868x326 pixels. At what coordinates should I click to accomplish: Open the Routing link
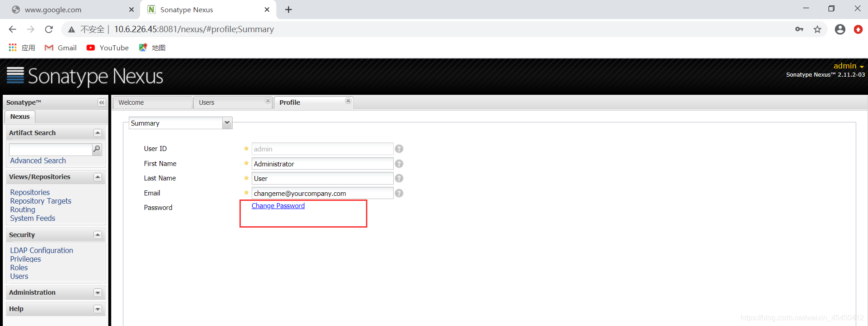[23, 209]
